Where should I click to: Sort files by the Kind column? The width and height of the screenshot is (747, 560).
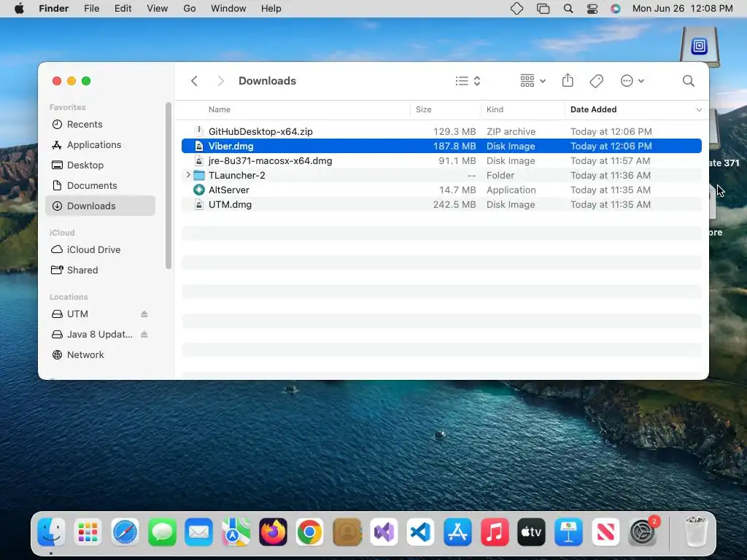coord(495,109)
